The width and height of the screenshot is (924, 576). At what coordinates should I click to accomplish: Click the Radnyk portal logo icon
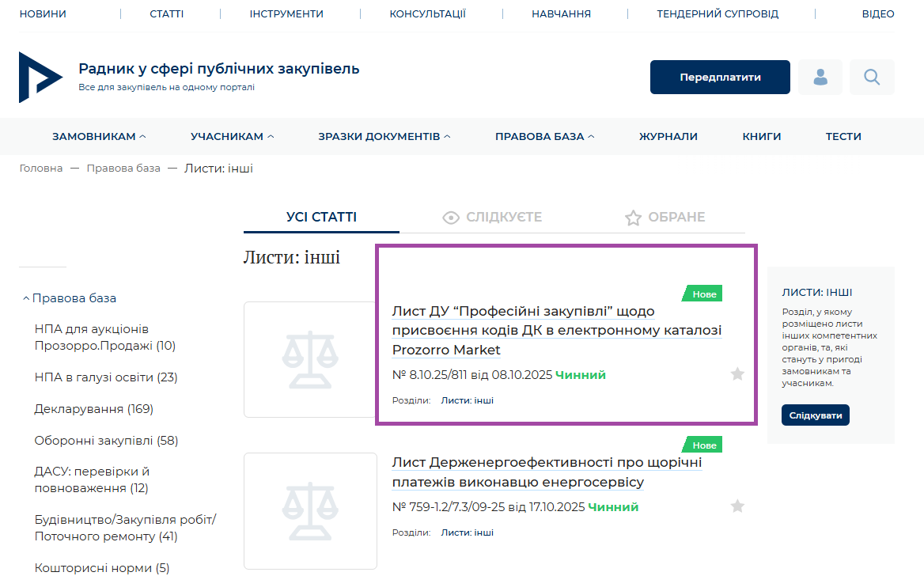click(40, 77)
